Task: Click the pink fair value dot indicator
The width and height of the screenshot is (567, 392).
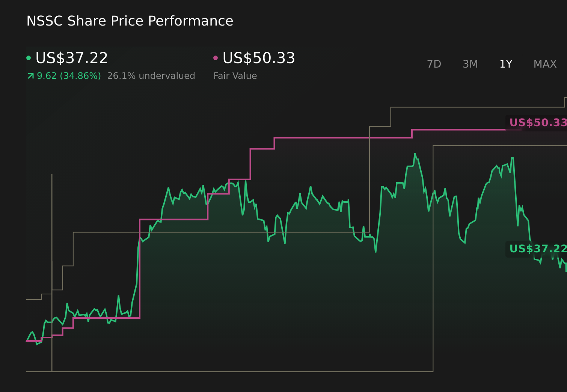Action: pyautogui.click(x=216, y=58)
